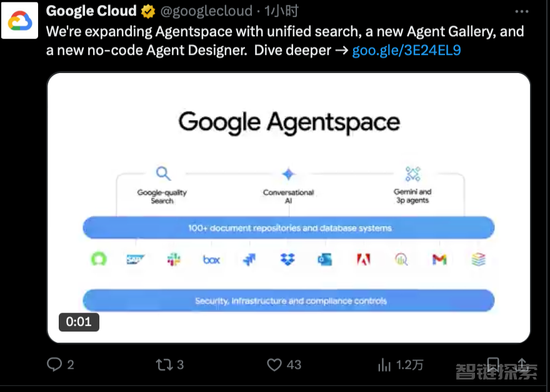Image resolution: width=550 pixels, height=392 pixels.
Task: Click the Dropbox logo in the video
Action: (287, 260)
